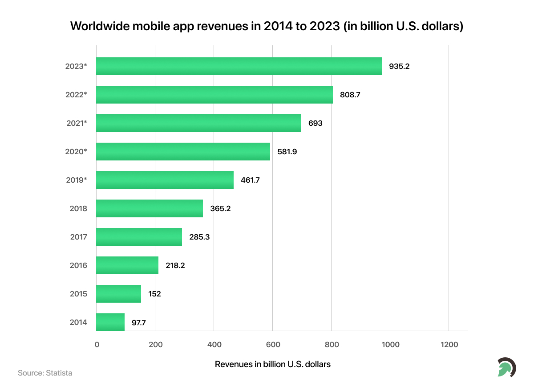Click the 2015 revenue bar
Image resolution: width=534 pixels, height=392 pixels.
click(118, 294)
